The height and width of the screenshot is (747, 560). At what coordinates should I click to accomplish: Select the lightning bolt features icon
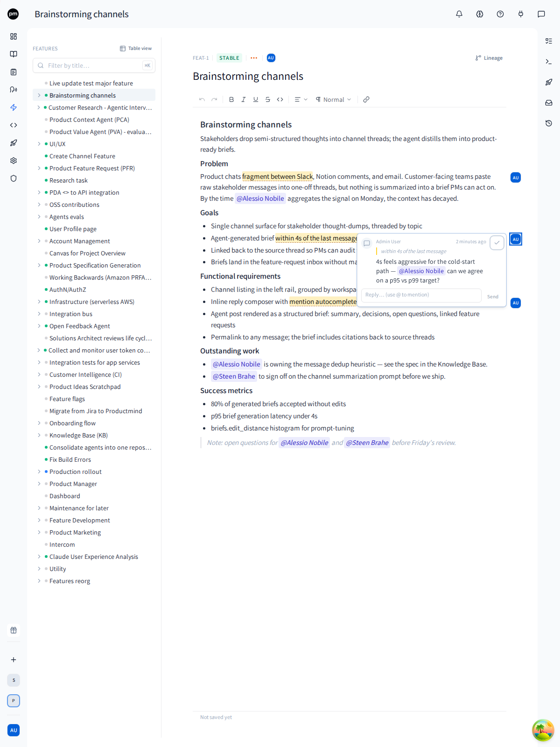(x=14, y=107)
